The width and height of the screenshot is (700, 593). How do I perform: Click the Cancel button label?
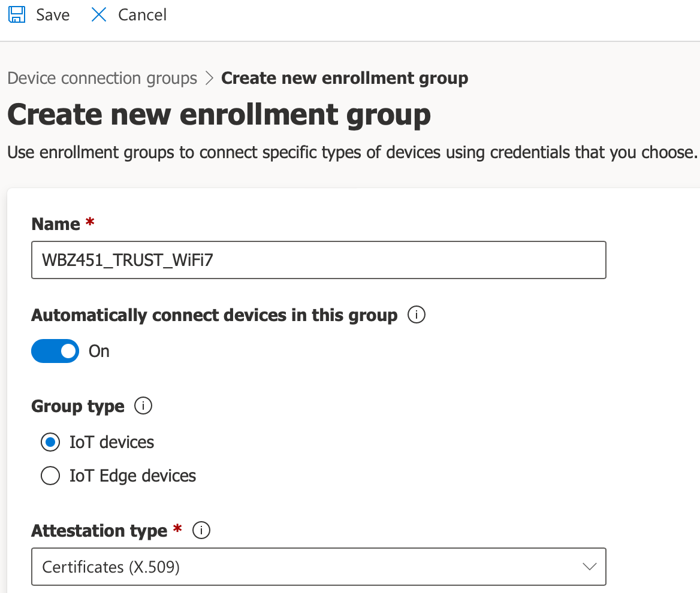[x=143, y=15]
